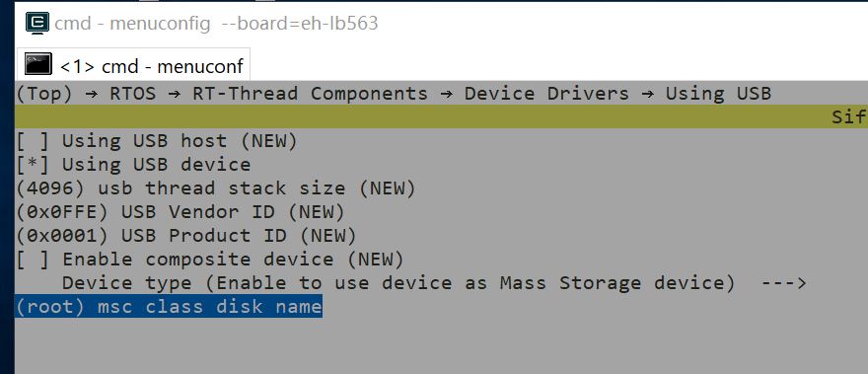
Task: Select RTOS in the breadcrumb path
Action: click(x=133, y=93)
